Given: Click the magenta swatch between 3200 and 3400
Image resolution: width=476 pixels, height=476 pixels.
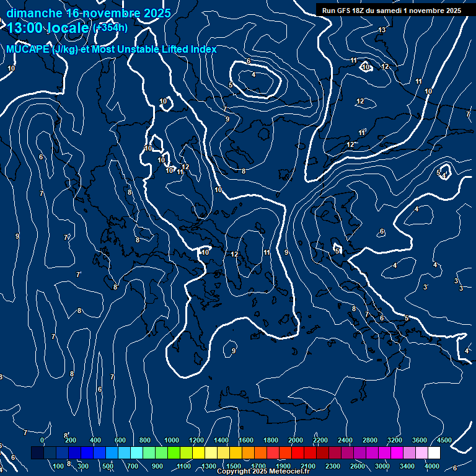Looking at the screenshot, I should point(397,452).
